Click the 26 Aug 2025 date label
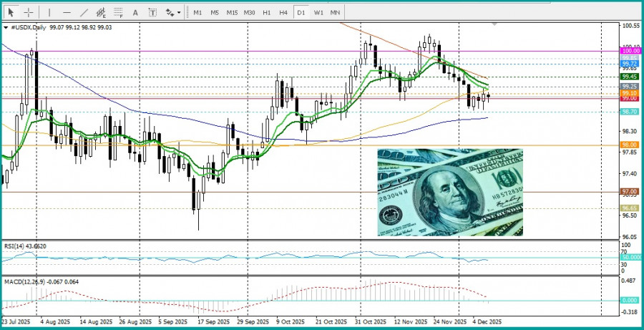The height and width of the screenshot is (330, 644). (x=135, y=322)
